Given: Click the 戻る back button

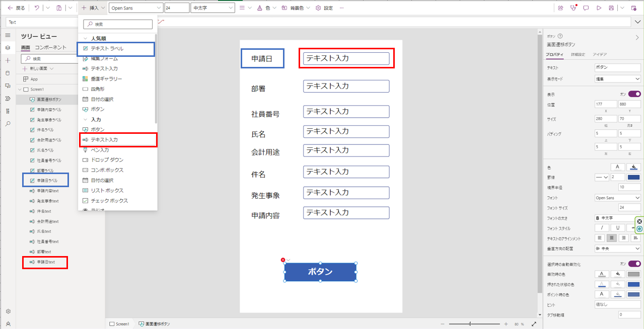Looking at the screenshot, I should pos(16,8).
